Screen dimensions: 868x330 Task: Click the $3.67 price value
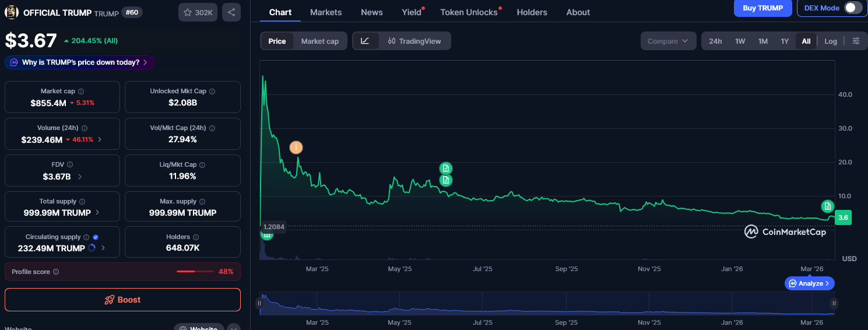31,41
